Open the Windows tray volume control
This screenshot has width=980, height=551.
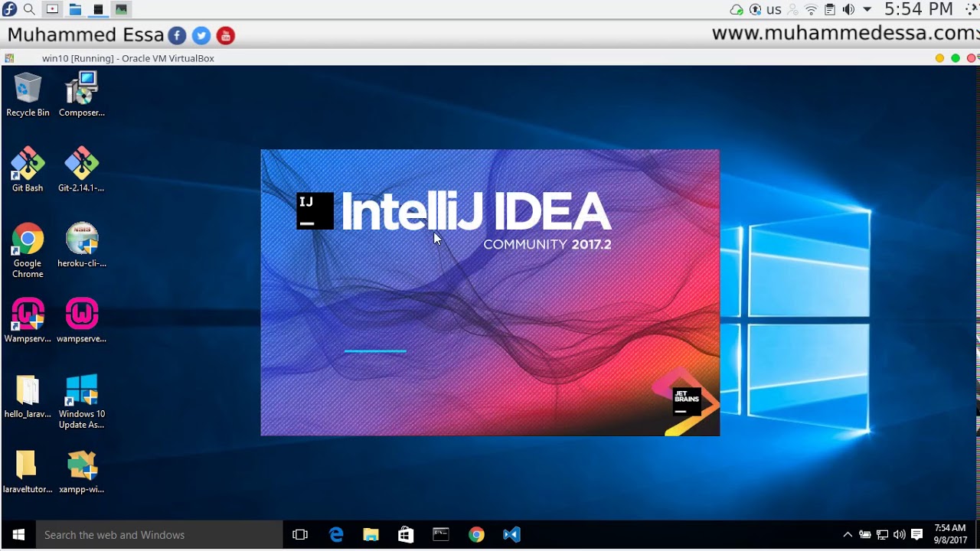pyautogui.click(x=900, y=535)
